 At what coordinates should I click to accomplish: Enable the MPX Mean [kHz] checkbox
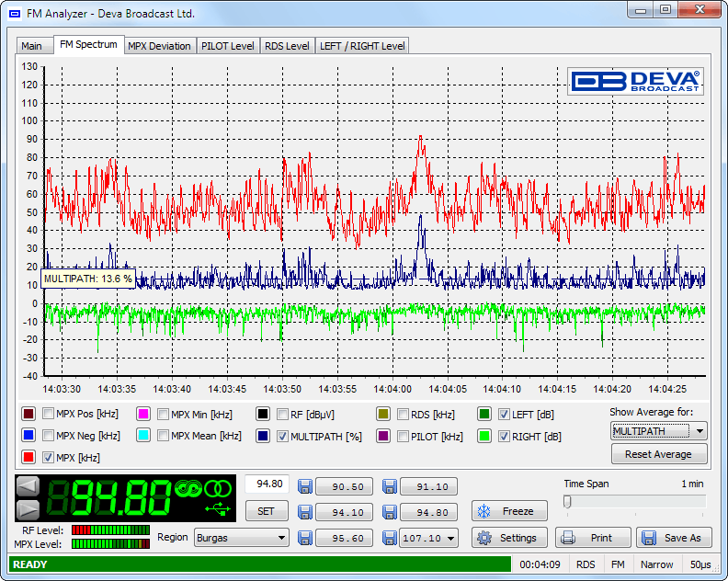[x=163, y=435]
